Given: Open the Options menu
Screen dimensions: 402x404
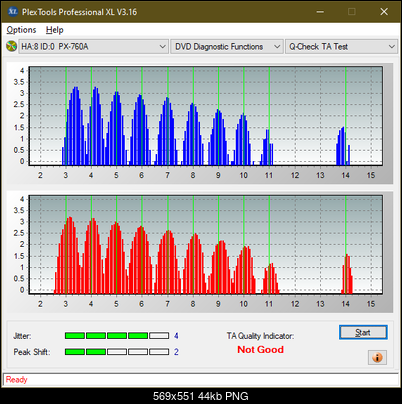Looking at the screenshot, I should [x=21, y=30].
